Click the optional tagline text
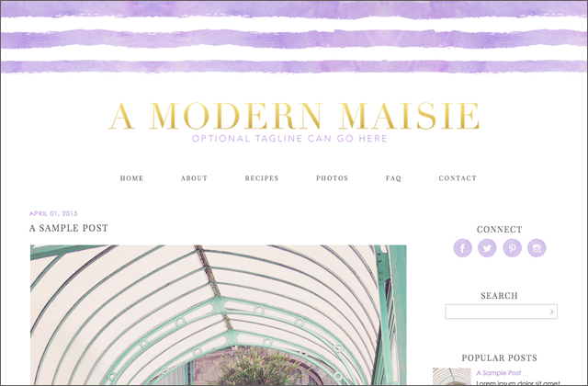588x386 pixels. [289, 139]
